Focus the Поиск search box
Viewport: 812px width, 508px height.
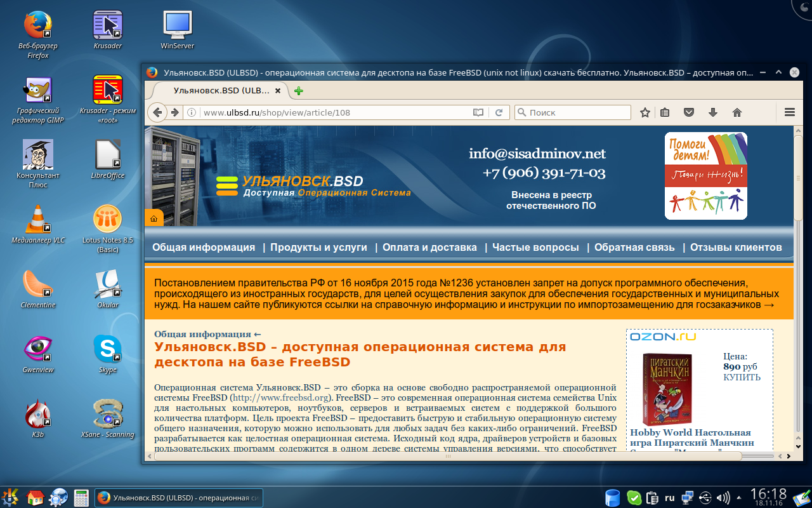(573, 112)
